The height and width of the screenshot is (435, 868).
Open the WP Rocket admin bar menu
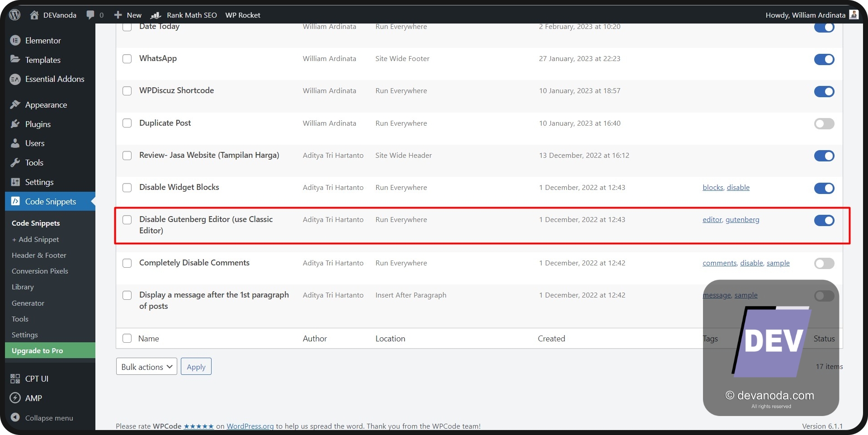243,15
